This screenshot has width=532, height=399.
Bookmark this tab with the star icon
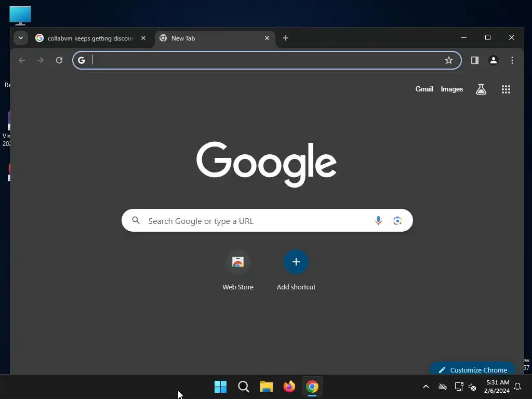tap(449, 60)
